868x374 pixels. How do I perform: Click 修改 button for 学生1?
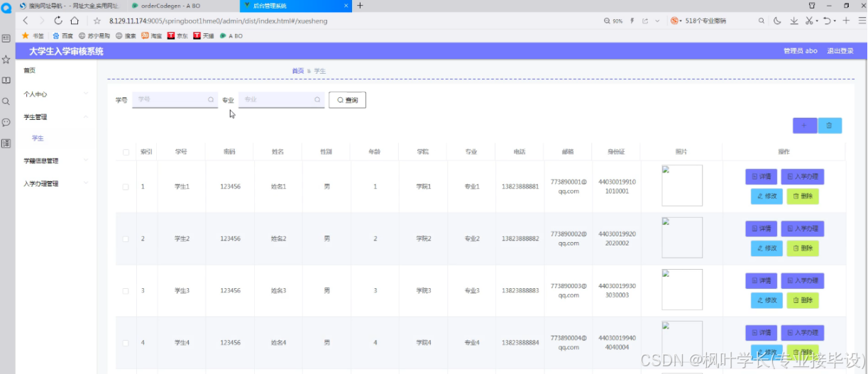tap(767, 196)
